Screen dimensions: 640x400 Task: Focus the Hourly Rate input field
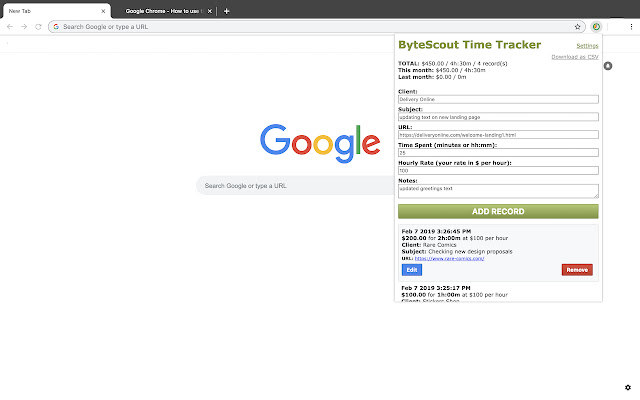(498, 171)
